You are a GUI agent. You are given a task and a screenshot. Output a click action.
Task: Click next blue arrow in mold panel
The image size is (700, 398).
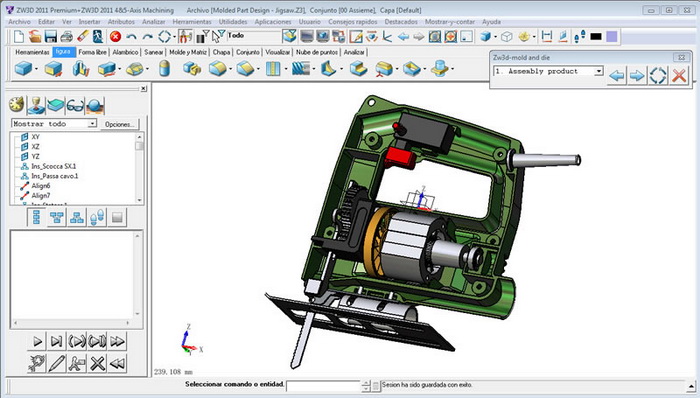click(x=637, y=75)
